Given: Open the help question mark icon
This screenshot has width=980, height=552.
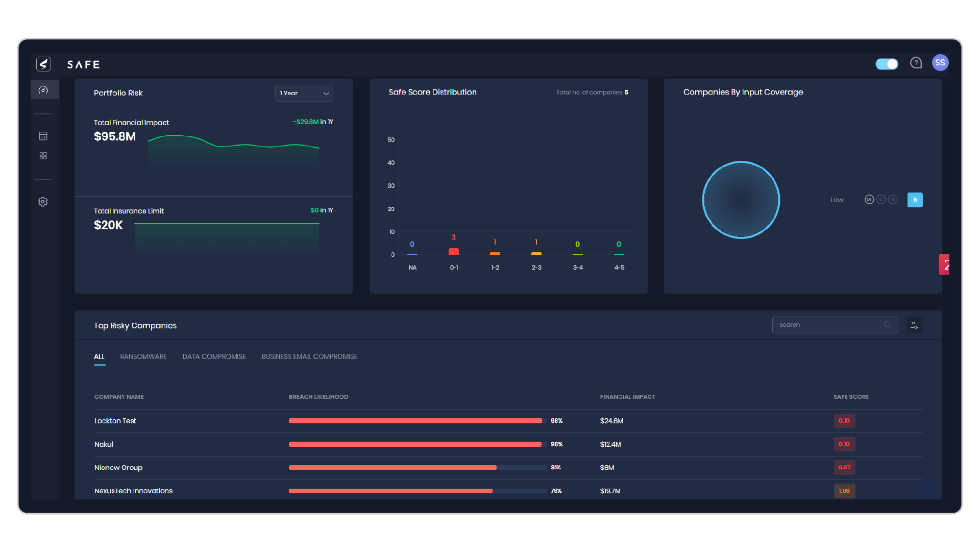Looking at the screenshot, I should pyautogui.click(x=916, y=63).
